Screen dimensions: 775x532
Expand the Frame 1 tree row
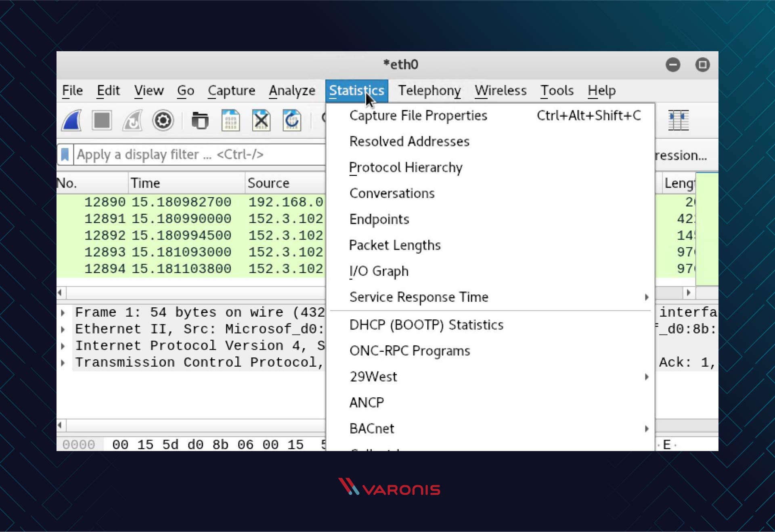pos(63,313)
